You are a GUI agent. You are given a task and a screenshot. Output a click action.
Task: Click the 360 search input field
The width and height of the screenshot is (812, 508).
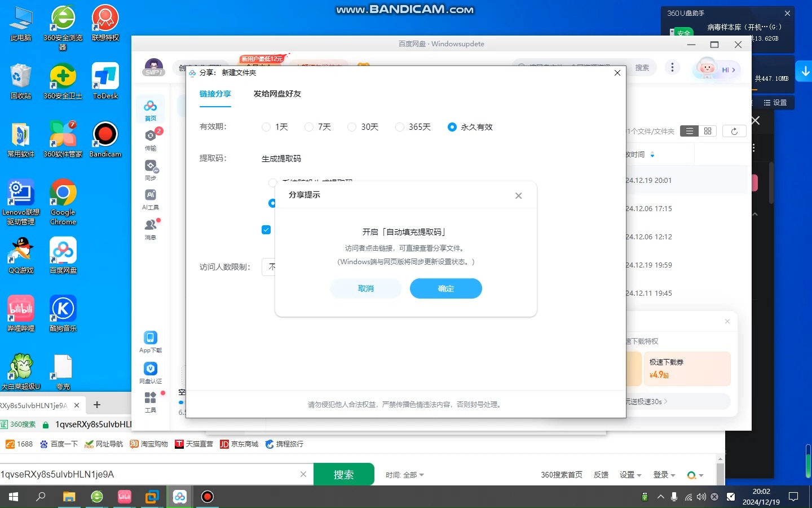148,474
